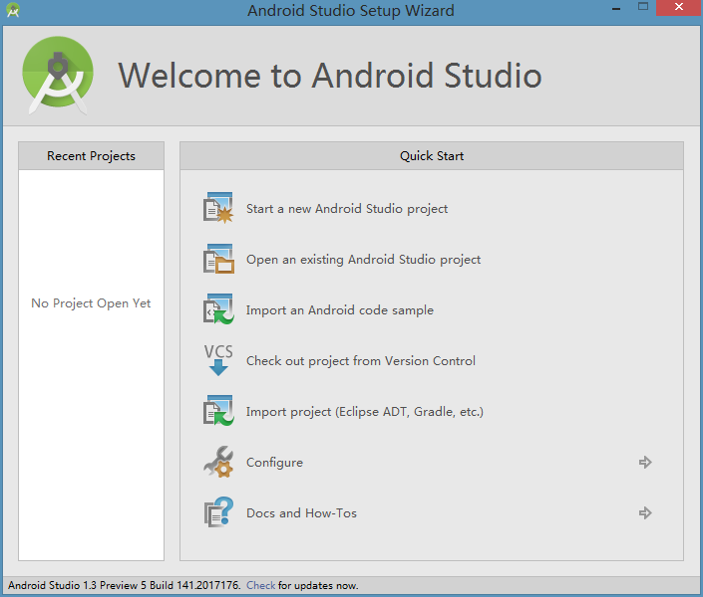
Task: Click the Android Studio logo in header
Action: [x=58, y=75]
